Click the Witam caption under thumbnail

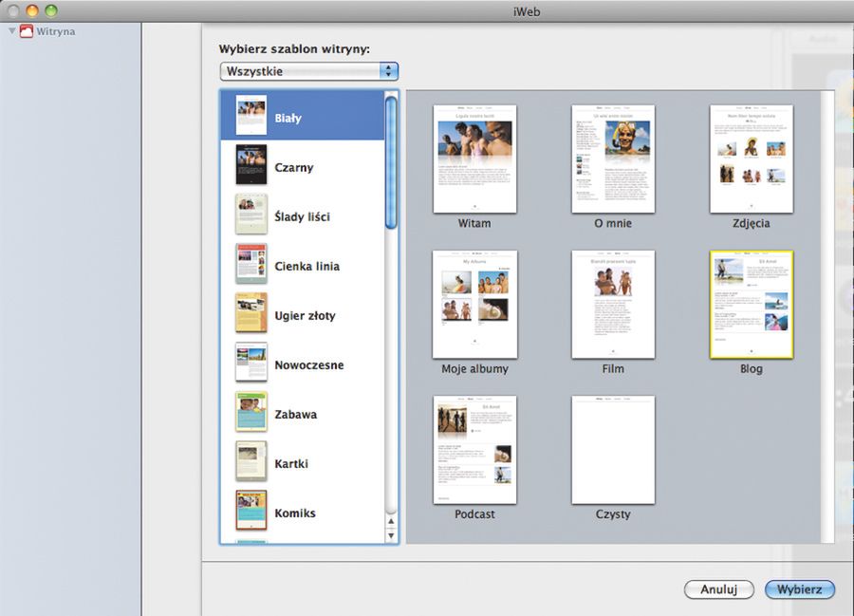474,223
